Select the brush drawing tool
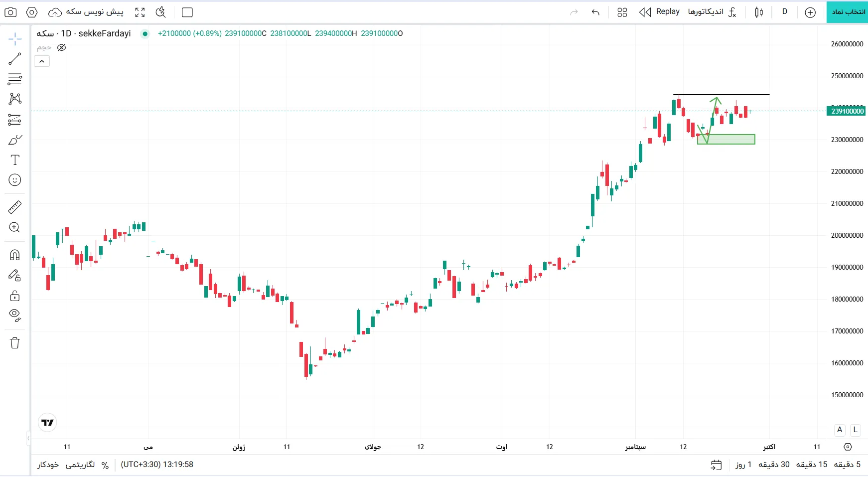Image resolution: width=868 pixels, height=477 pixels. 15,140
